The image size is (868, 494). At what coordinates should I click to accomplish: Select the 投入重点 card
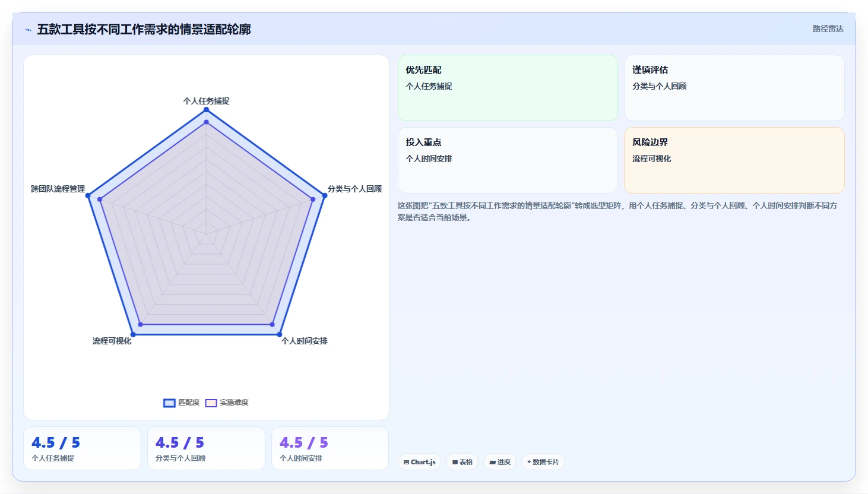(x=508, y=160)
